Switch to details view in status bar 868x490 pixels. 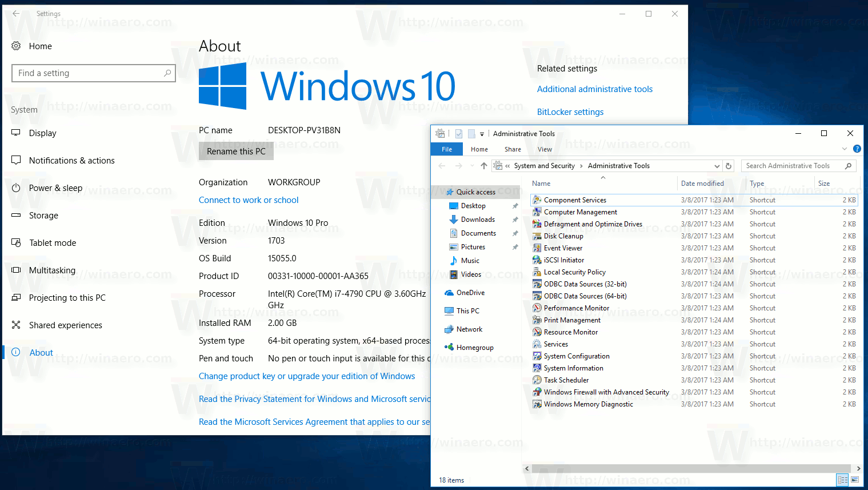[842, 480]
